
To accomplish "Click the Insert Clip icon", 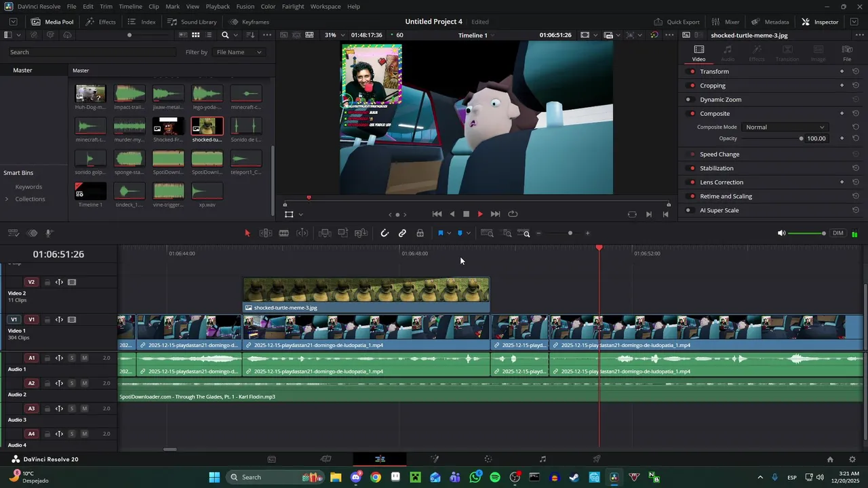I will point(325,233).
